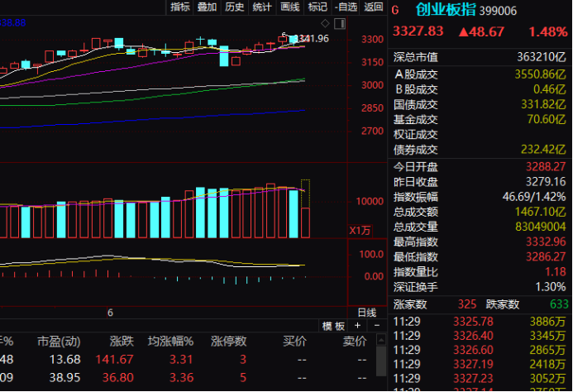Click the 涨跌 cell 141.67

(114, 360)
